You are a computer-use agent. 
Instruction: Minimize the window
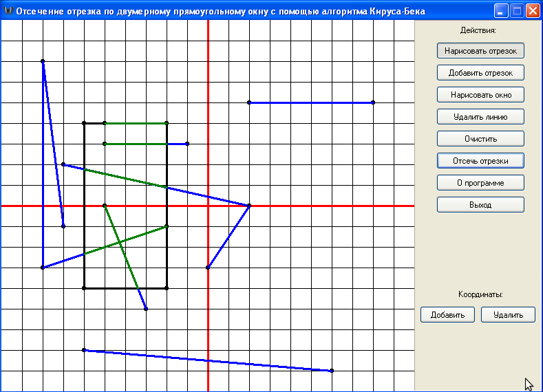[500, 11]
